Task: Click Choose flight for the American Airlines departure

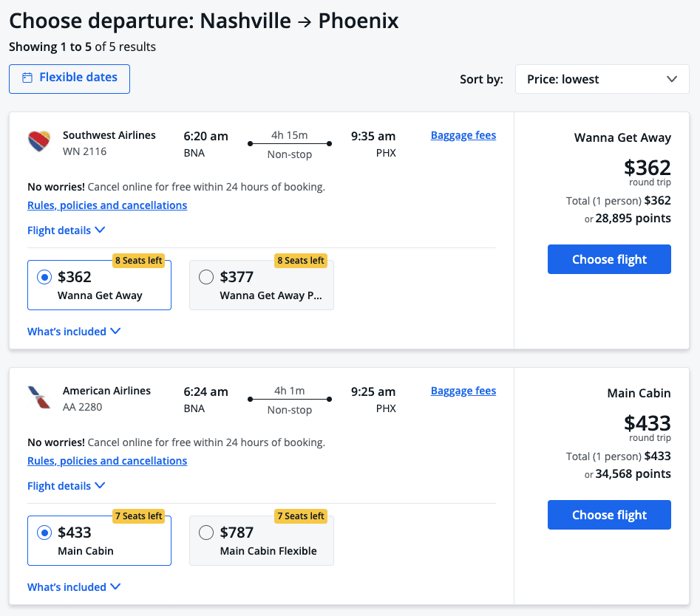Action: (609, 515)
